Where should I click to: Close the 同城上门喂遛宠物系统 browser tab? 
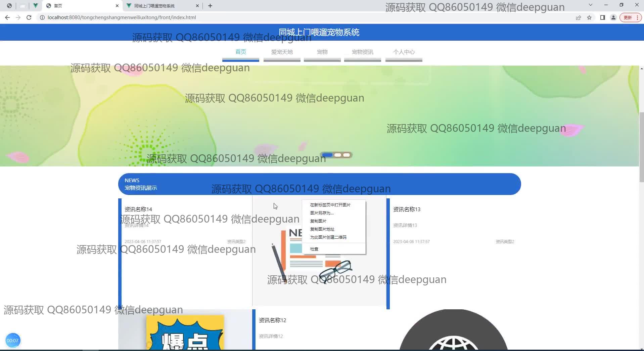coord(197,6)
